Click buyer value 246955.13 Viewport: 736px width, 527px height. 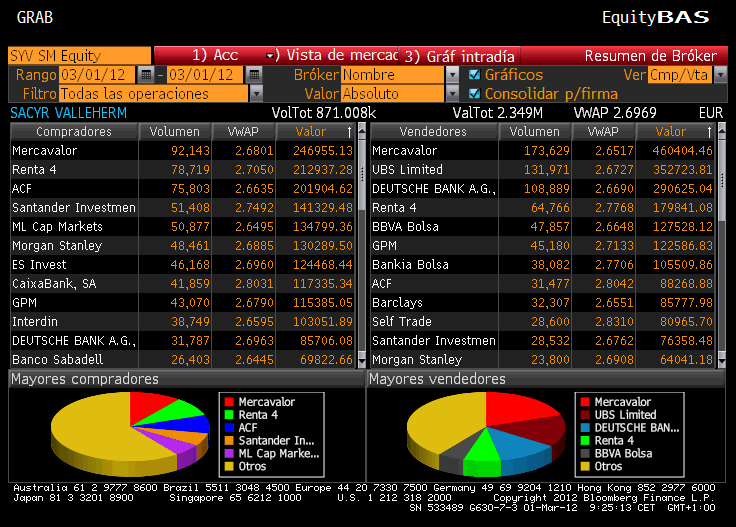tap(323, 151)
